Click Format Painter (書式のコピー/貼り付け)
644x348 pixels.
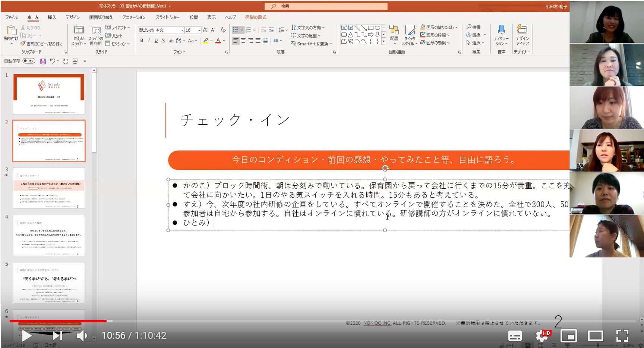click(42, 44)
